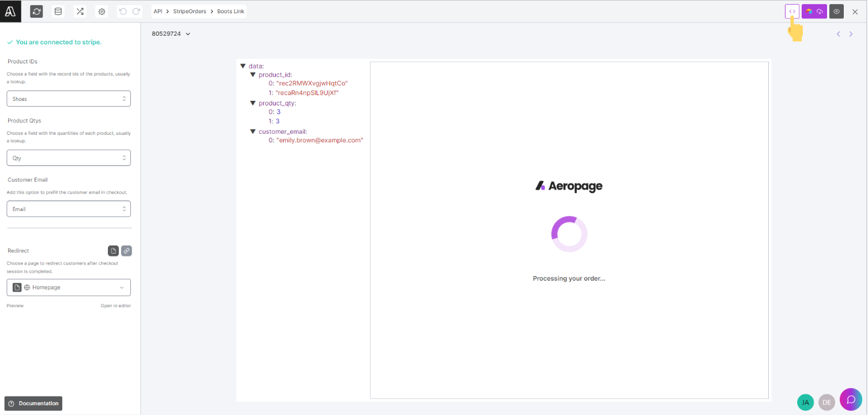868x415 pixels.
Task: Click the JA user avatar
Action: 806,402
